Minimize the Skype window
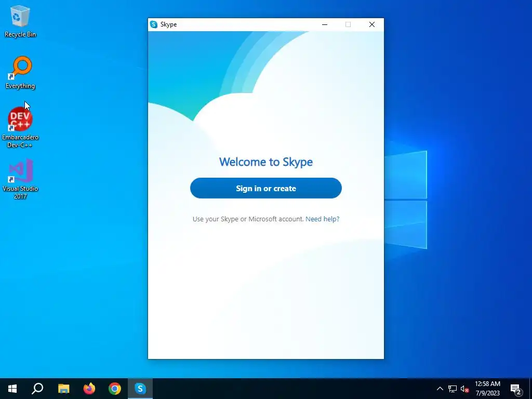532x399 pixels. pos(325,24)
